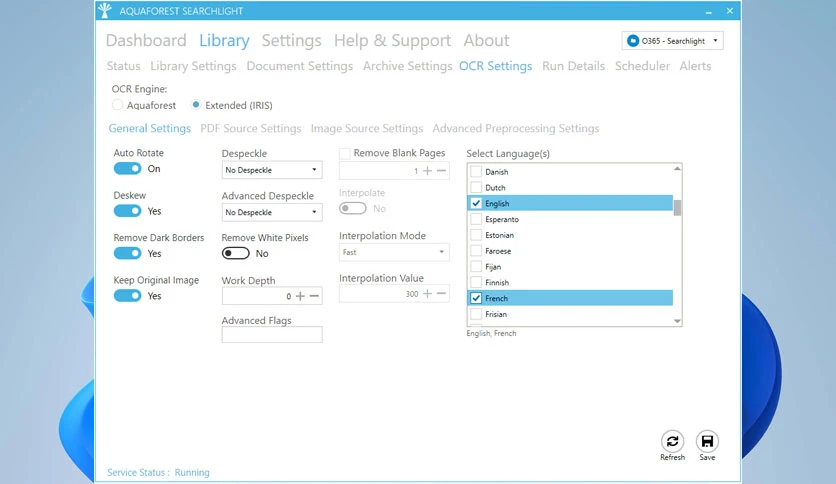
Task: Turn off Remove Dark Borders switch
Action: tap(127, 253)
